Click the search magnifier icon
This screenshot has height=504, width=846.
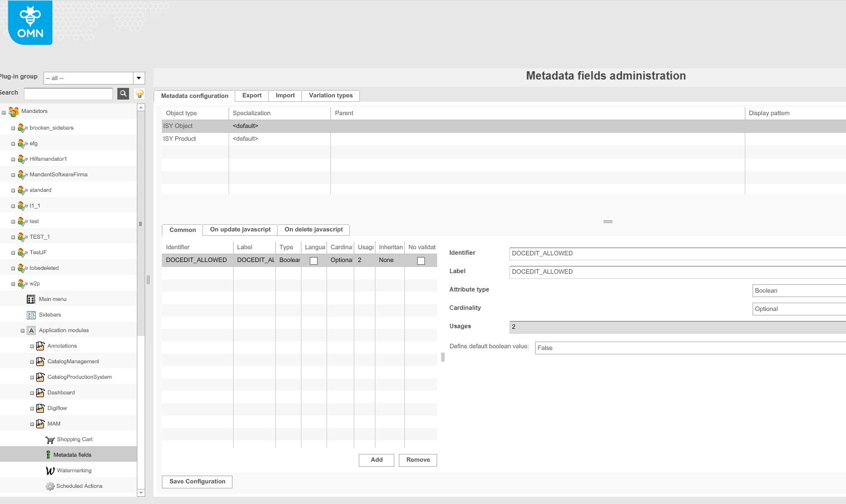point(123,93)
